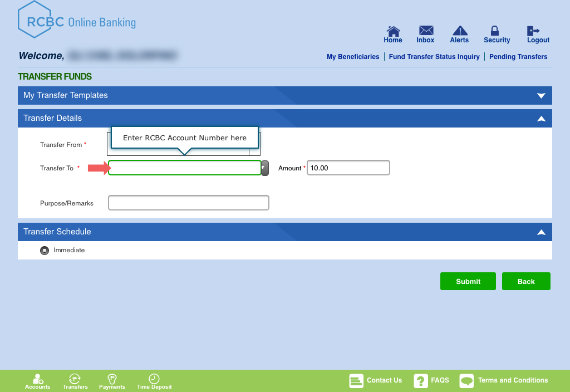Image resolution: width=570 pixels, height=392 pixels.
Task: Open the Contact Us footer item
Action: pos(376,381)
